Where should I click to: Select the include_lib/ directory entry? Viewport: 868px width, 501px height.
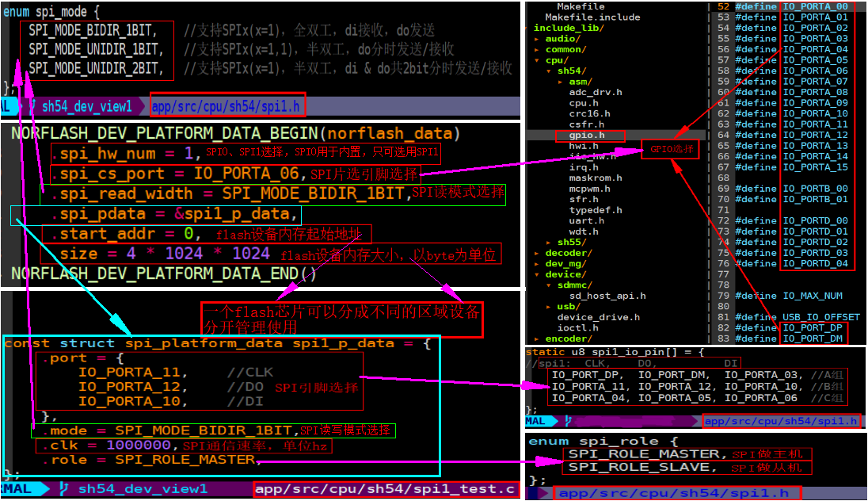(x=569, y=28)
